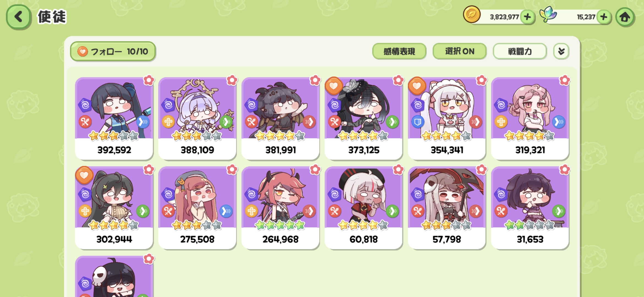Viewport: 644px width, 297px height.
Task: Toggle the 選択 ON selection mode
Action: 459,51
